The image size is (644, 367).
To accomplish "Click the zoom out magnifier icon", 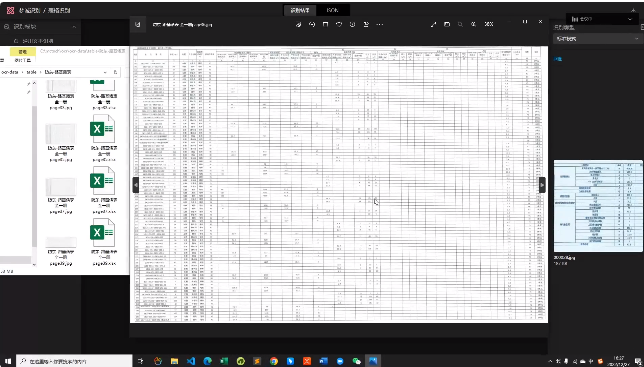I will coord(460,25).
